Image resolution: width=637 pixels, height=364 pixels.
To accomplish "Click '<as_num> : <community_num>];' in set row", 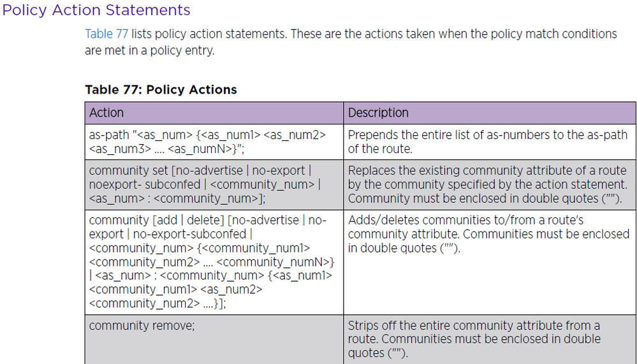I will pyautogui.click(x=177, y=199).
